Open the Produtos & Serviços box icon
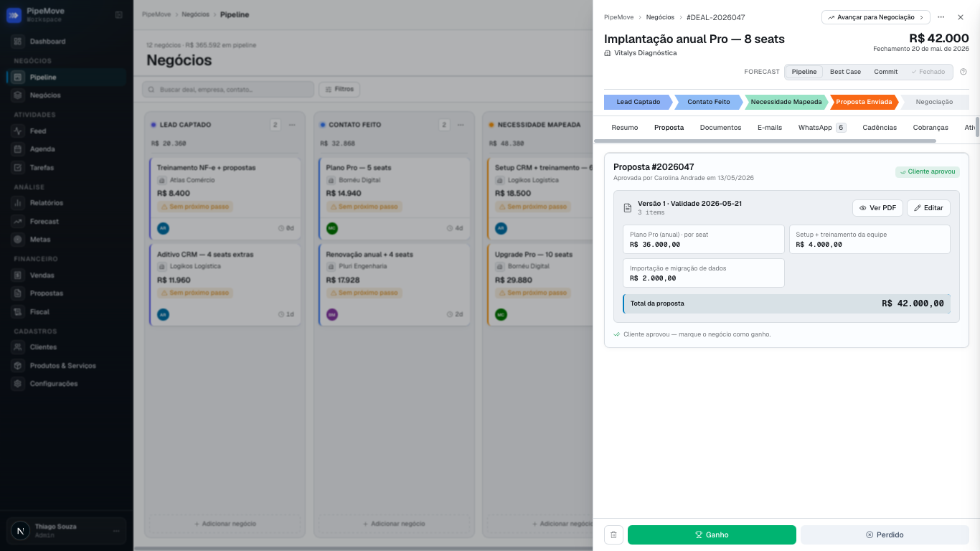The width and height of the screenshot is (980, 551). pyautogui.click(x=18, y=366)
